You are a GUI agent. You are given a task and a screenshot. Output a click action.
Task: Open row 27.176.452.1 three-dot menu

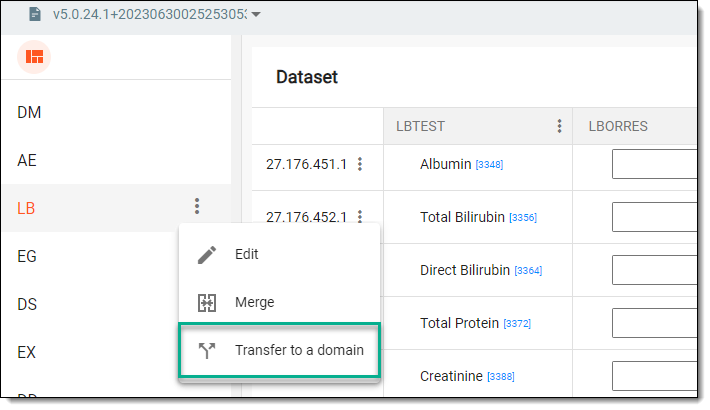[360, 217]
